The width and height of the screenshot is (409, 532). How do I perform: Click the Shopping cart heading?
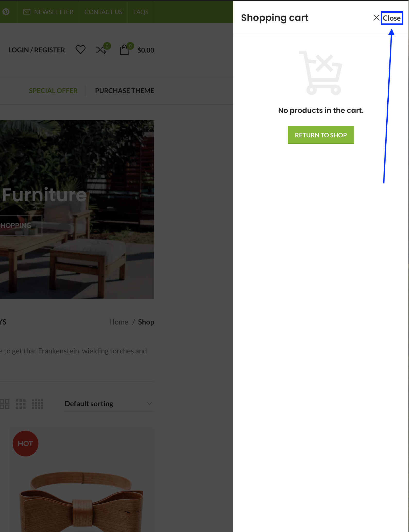[275, 18]
